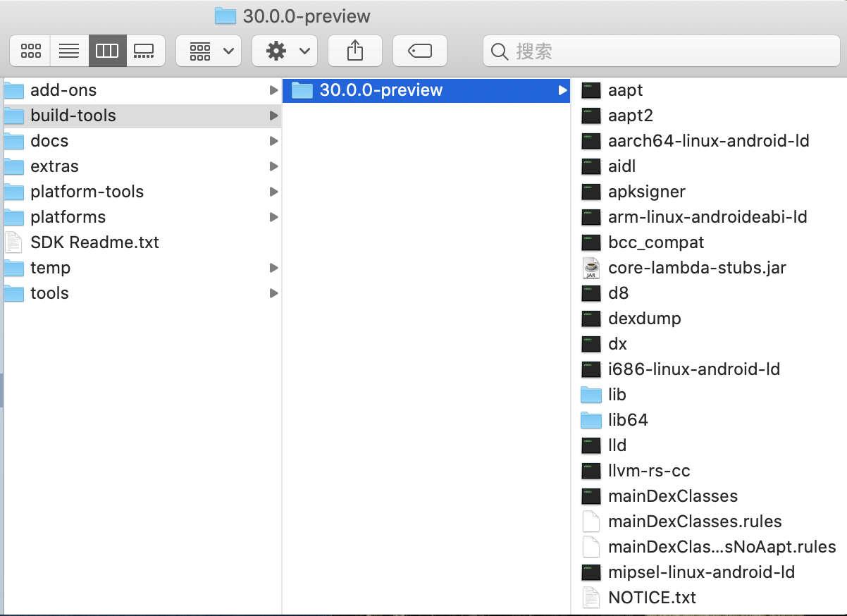Open the action gear menu
Viewport: 847px width, 616px height.
coord(285,50)
